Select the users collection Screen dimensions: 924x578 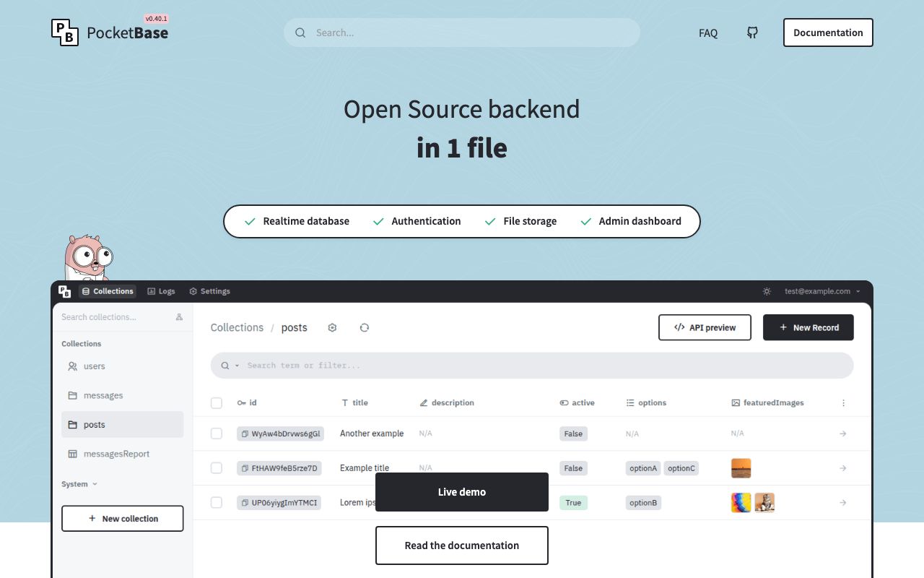[x=123, y=366]
